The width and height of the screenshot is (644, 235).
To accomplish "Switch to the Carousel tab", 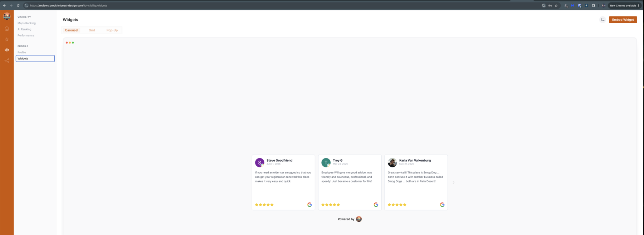I will [72, 30].
